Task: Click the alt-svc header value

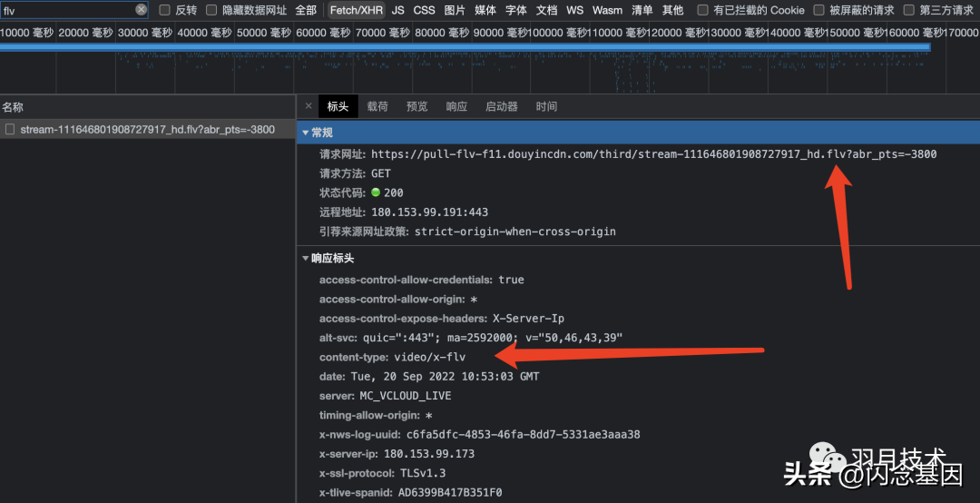Action: click(493, 338)
